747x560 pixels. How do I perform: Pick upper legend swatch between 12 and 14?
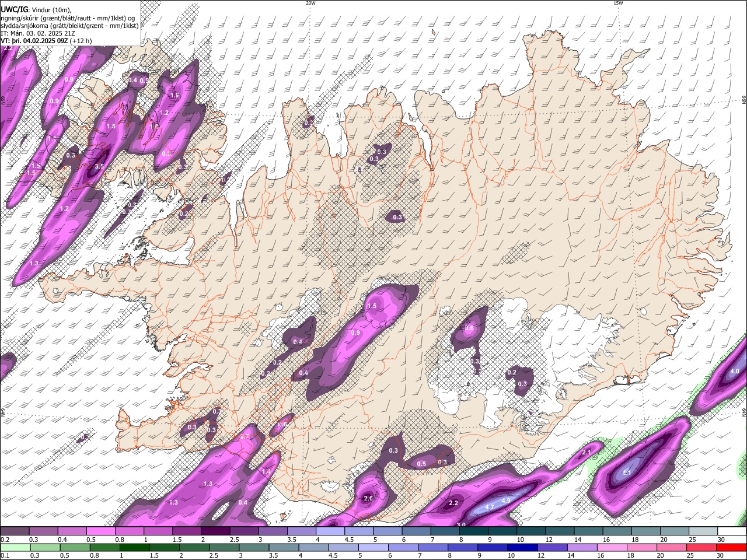(560, 531)
